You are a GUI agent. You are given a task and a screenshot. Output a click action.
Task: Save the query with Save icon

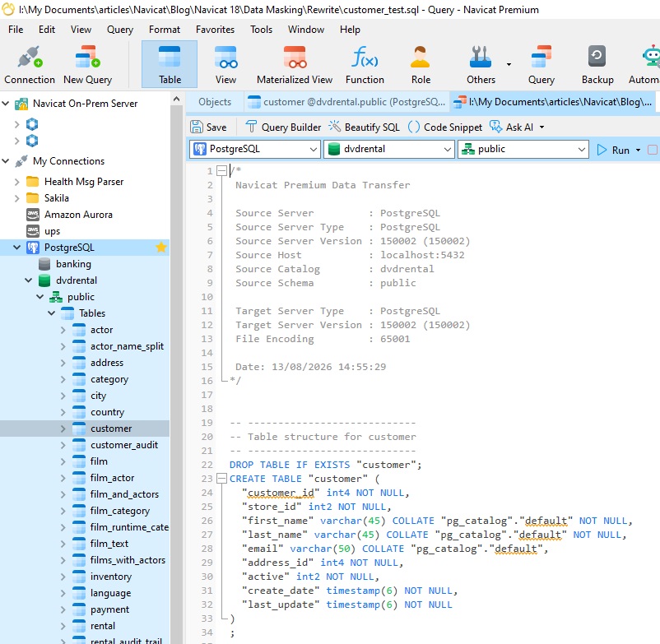(208, 127)
